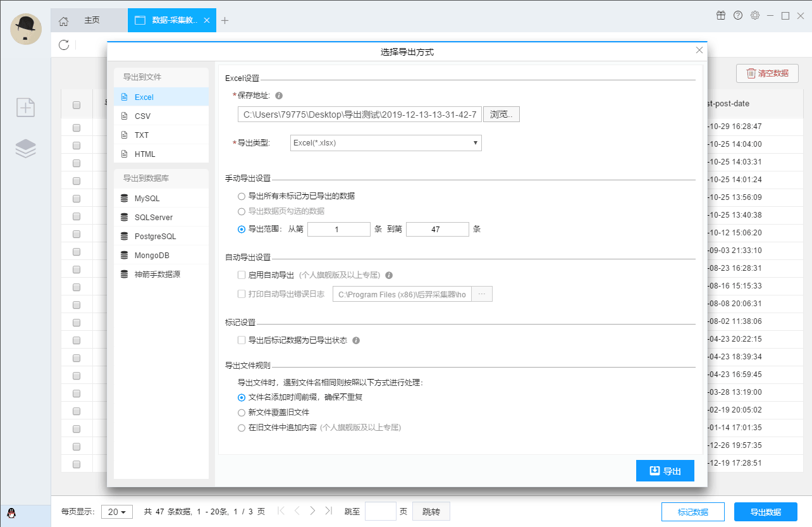Select MySQL in the database export list

[x=147, y=199]
